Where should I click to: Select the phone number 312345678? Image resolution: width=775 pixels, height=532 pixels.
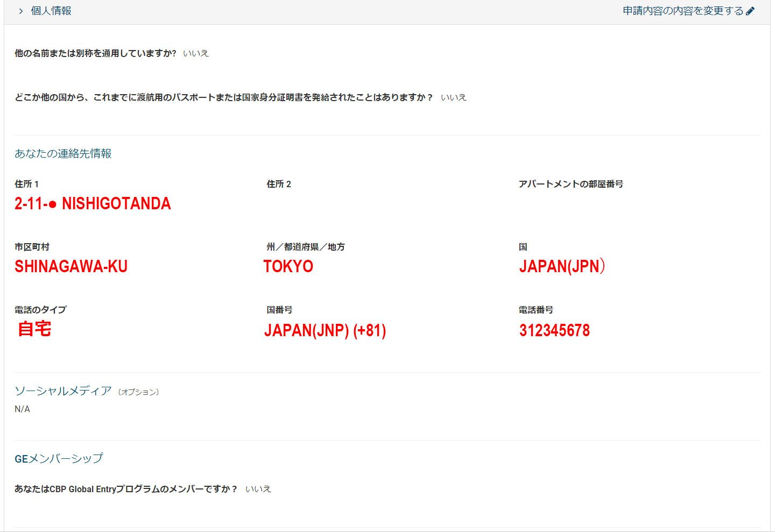554,330
